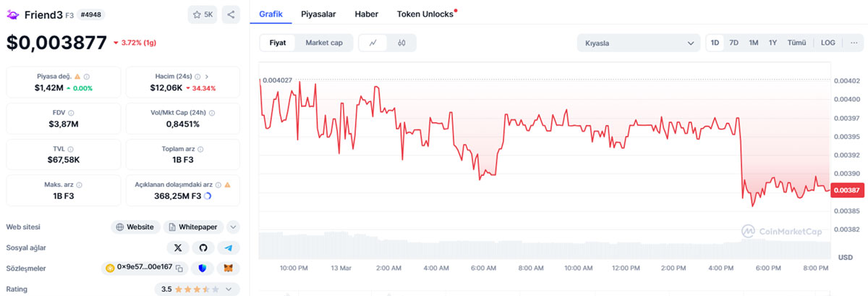
Task: Show info icon beside TVL
Action: pos(70,148)
